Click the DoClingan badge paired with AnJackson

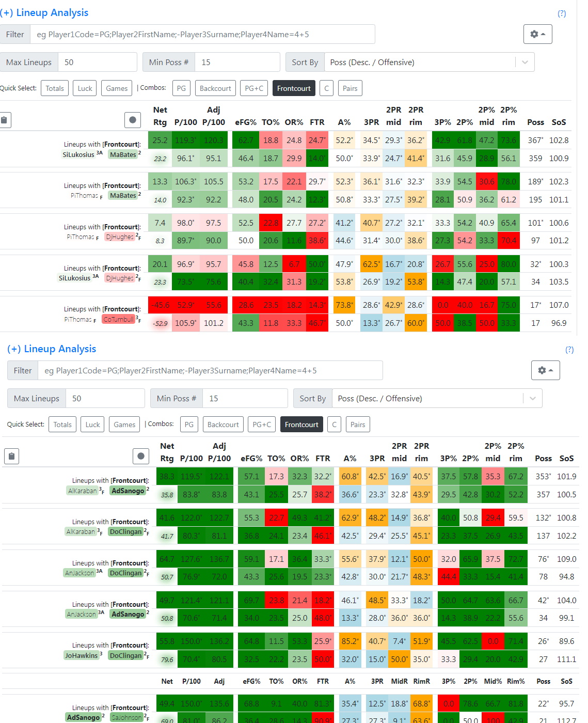tap(126, 573)
